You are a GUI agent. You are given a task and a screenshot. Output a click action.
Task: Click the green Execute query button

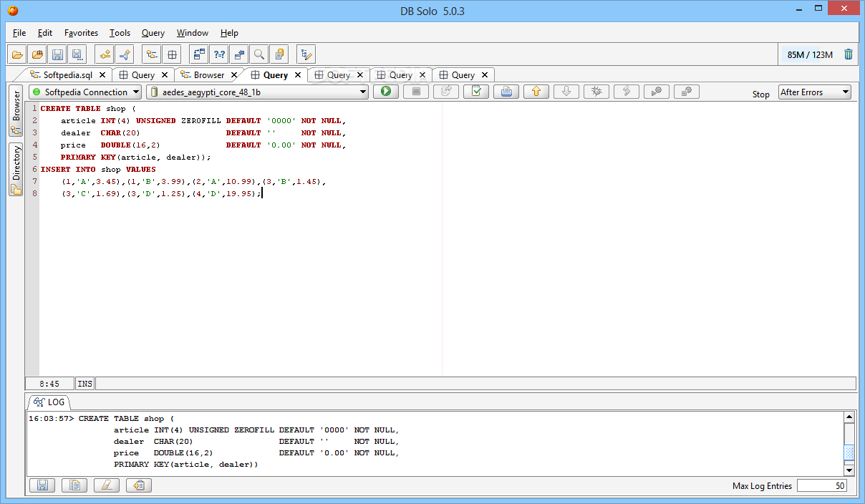click(385, 92)
